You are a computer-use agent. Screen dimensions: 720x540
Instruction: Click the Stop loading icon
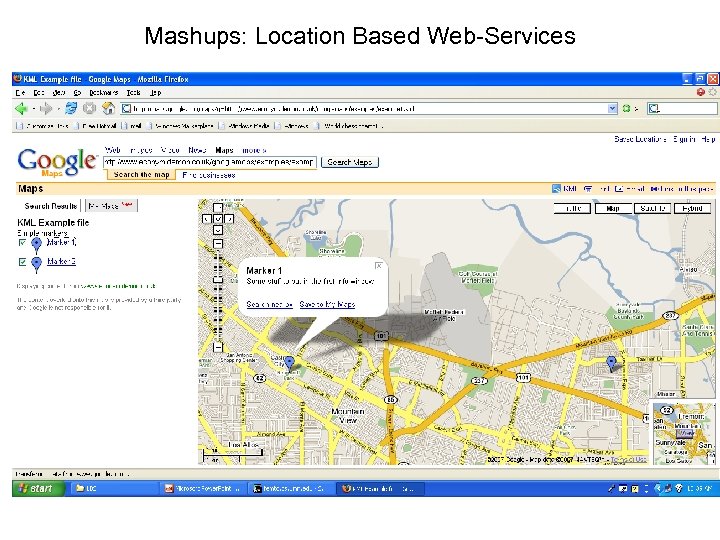pos(90,108)
